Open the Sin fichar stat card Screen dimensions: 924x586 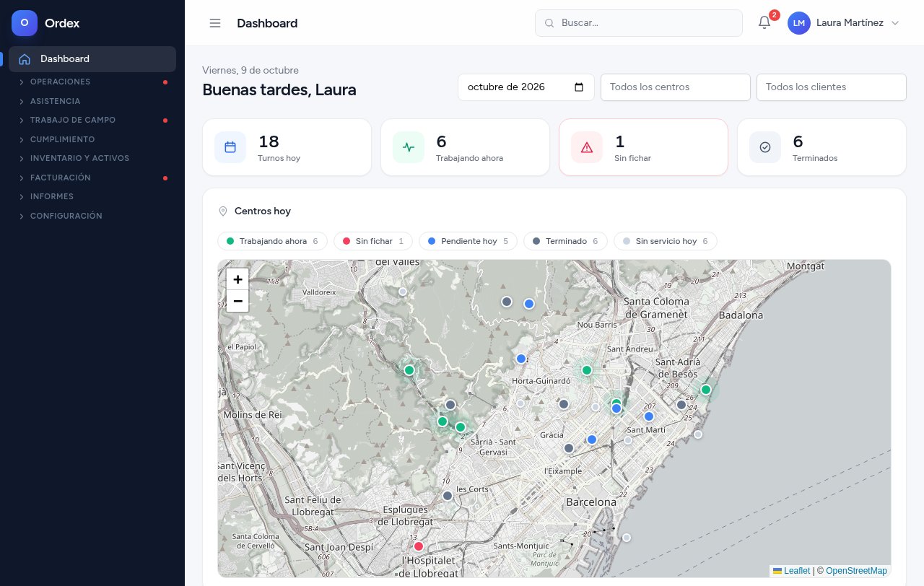click(643, 147)
